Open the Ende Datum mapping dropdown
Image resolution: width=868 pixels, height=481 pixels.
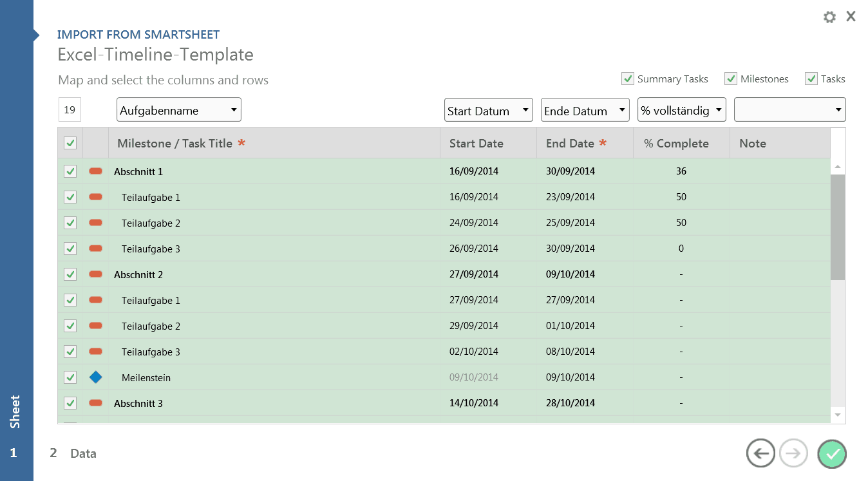click(585, 109)
